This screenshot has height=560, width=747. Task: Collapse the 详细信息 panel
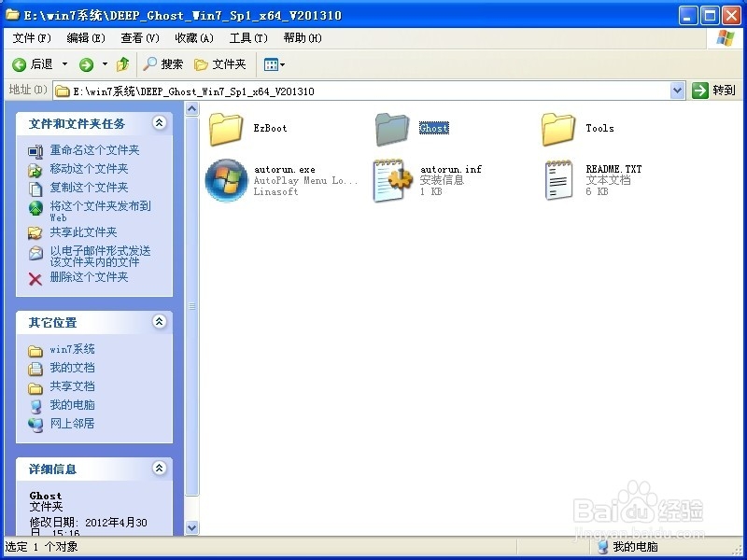pyautogui.click(x=159, y=469)
